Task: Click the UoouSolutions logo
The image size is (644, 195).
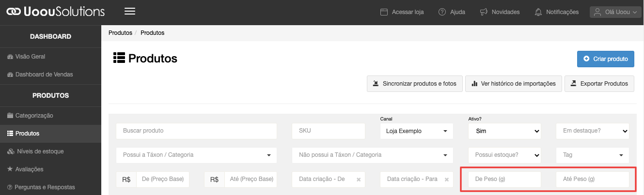Action: pyautogui.click(x=55, y=12)
